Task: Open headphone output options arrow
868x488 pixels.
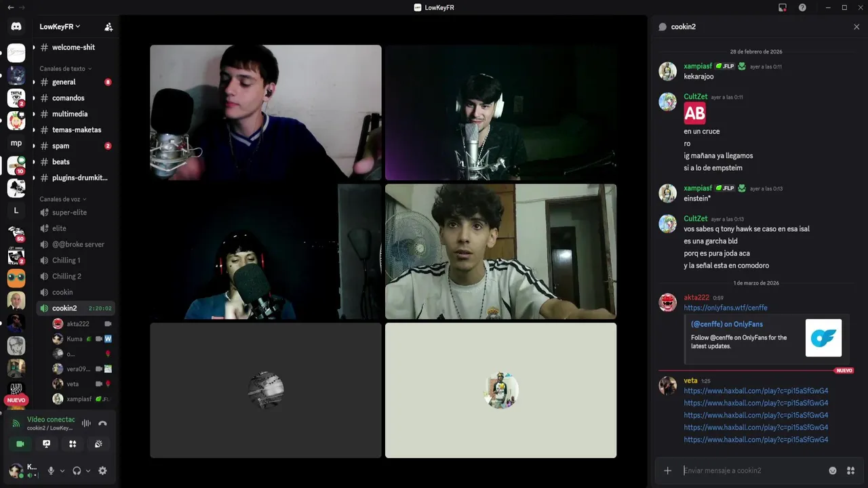Action: point(88,470)
